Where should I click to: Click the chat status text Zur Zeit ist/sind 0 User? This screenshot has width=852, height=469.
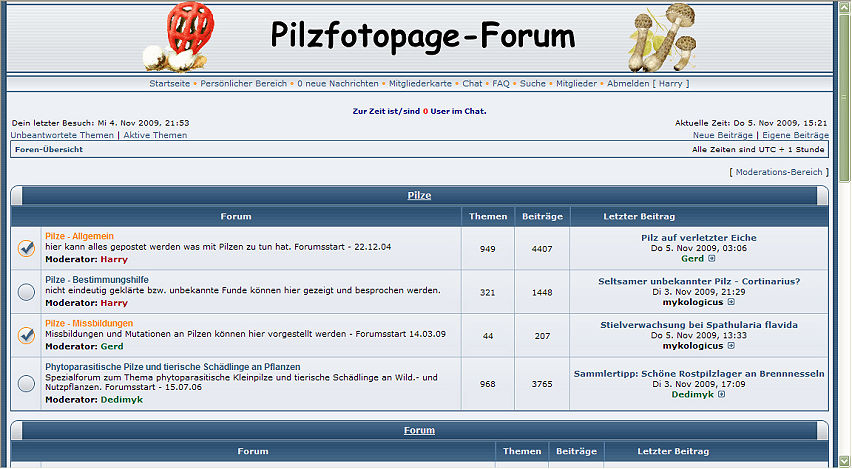[x=419, y=111]
